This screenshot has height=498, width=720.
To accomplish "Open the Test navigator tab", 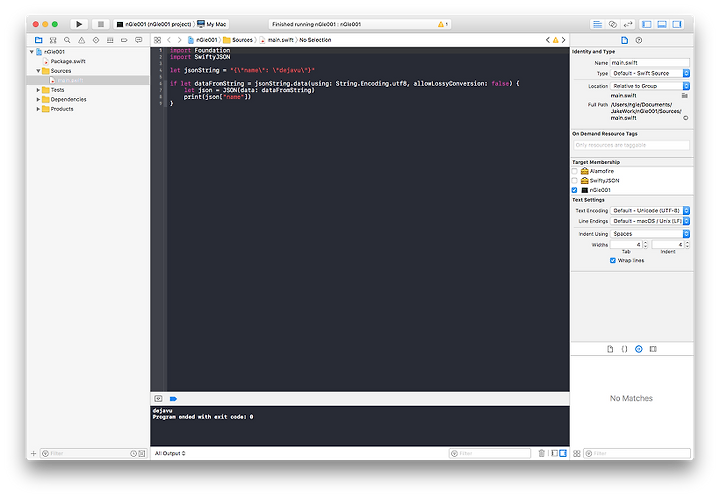I will pos(96,40).
